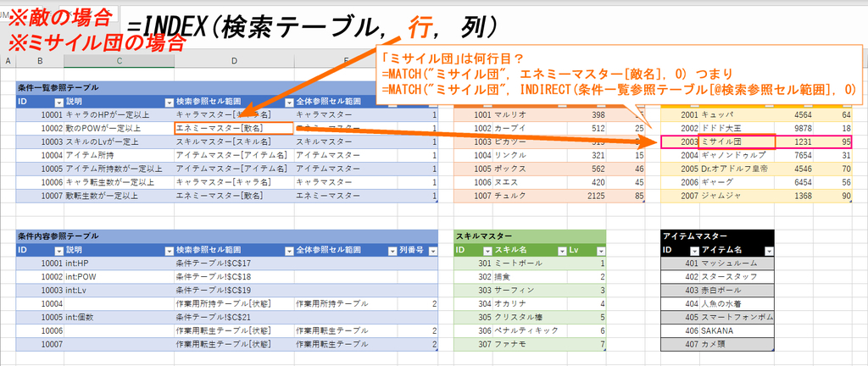Viewport: 868px width, 366px height.
Task: Click 条件内容参照テーブル title cell
Action: pos(58,236)
